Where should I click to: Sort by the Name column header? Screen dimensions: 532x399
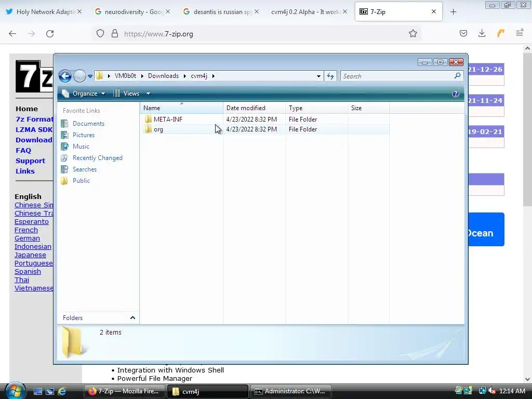pos(181,108)
